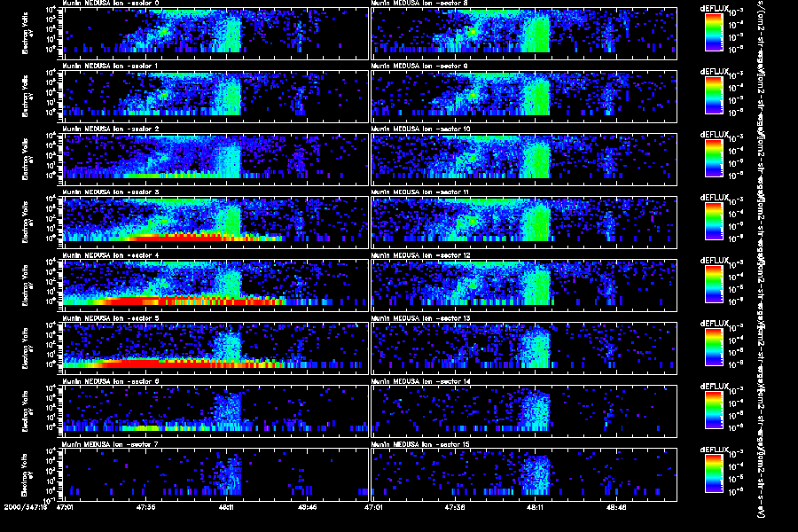Select the sector 8 spectrogram panel

(x=523, y=35)
